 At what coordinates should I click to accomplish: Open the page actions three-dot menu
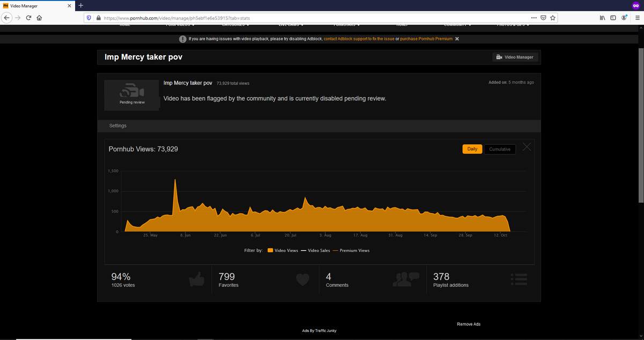coord(533,18)
